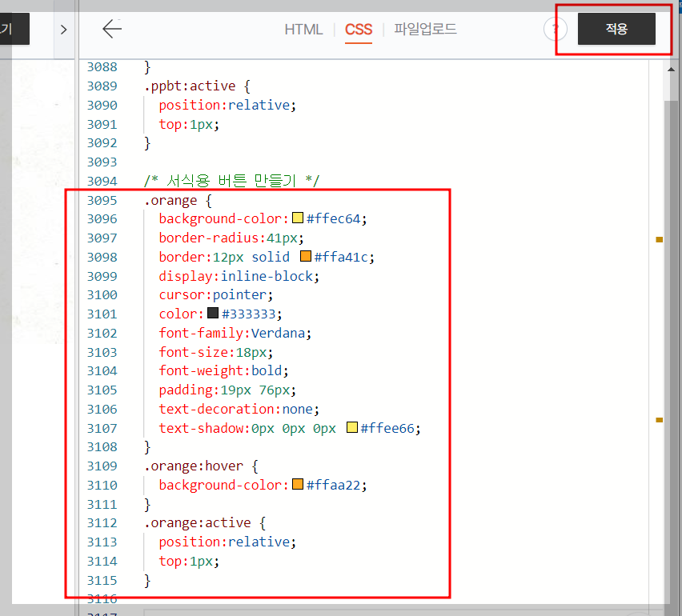Click the cursor:pointer declaration
Image resolution: width=682 pixels, height=616 pixels.
(216, 295)
